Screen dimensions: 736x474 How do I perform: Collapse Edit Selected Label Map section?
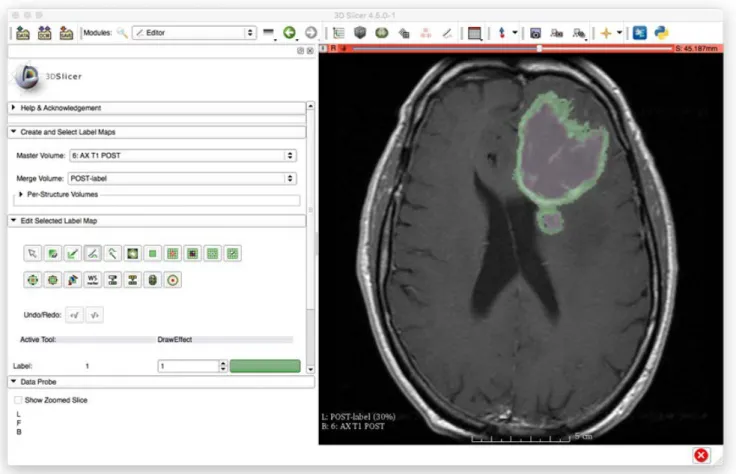coord(157,221)
